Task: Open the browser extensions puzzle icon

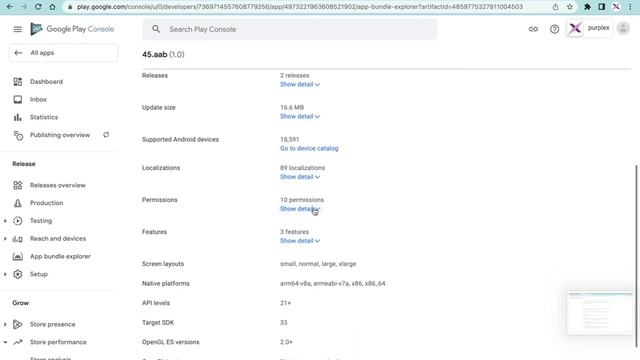Action: [587, 7]
